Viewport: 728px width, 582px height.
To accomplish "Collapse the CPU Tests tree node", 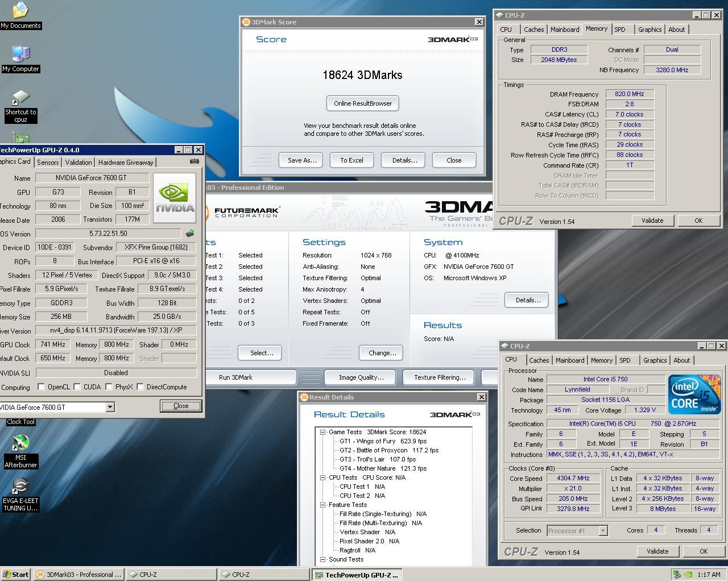I will pyautogui.click(x=322, y=477).
